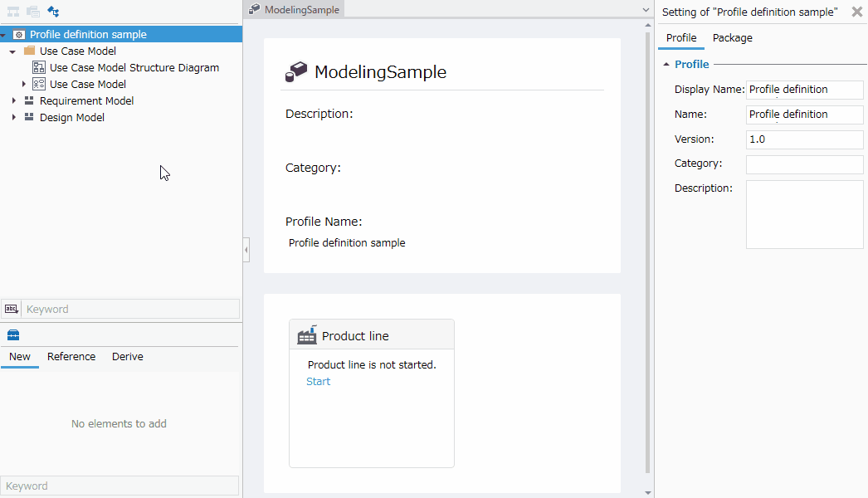Click the Product line is not started text
868x498 pixels.
click(372, 364)
